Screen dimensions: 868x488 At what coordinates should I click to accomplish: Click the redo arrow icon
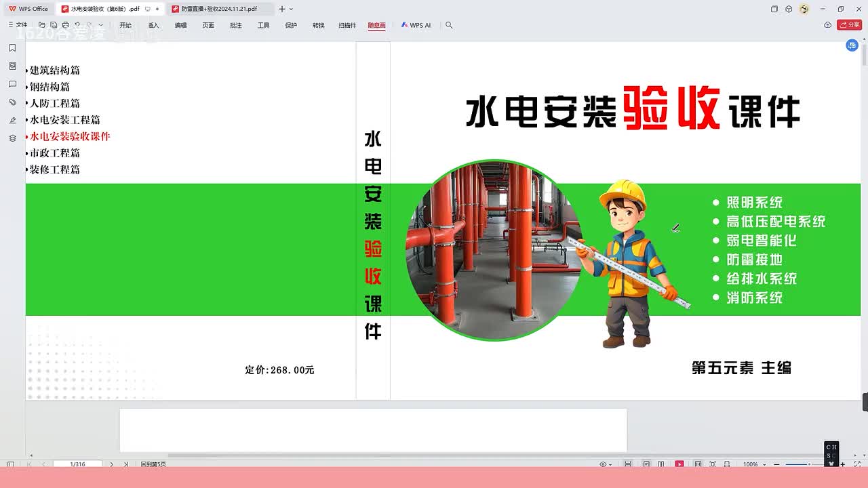[x=89, y=25]
